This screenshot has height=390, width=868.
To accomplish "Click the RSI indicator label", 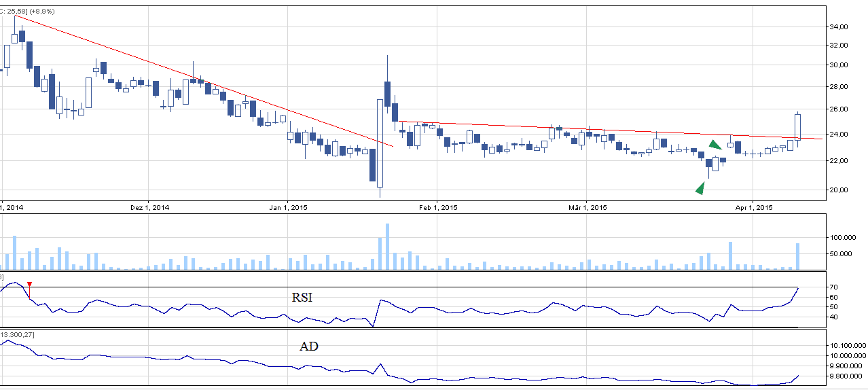I will pos(302,297).
